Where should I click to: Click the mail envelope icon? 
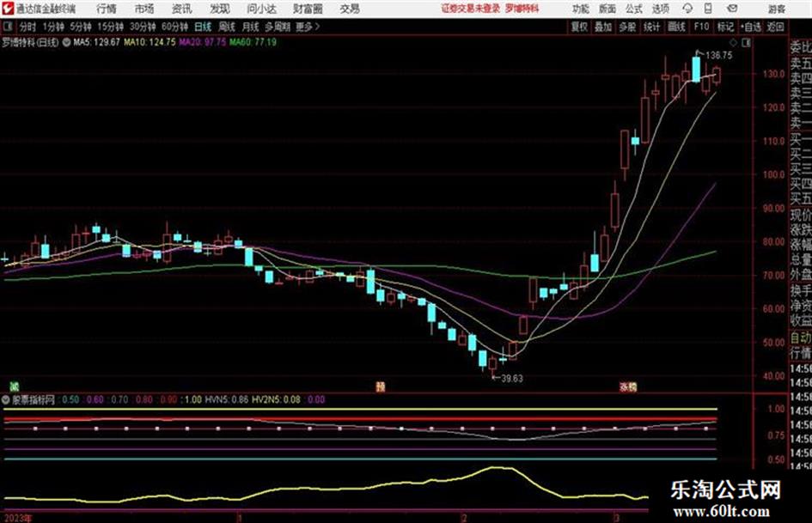(732, 9)
